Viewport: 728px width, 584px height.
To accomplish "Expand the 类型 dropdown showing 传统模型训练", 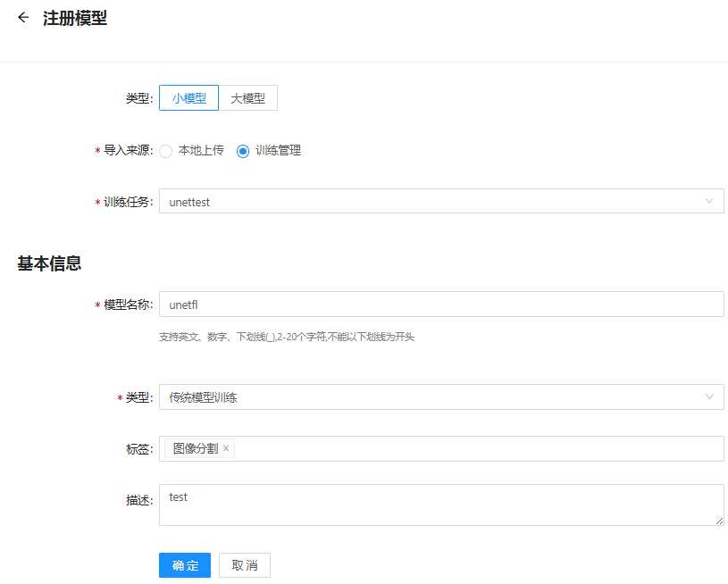I will pos(429,397).
